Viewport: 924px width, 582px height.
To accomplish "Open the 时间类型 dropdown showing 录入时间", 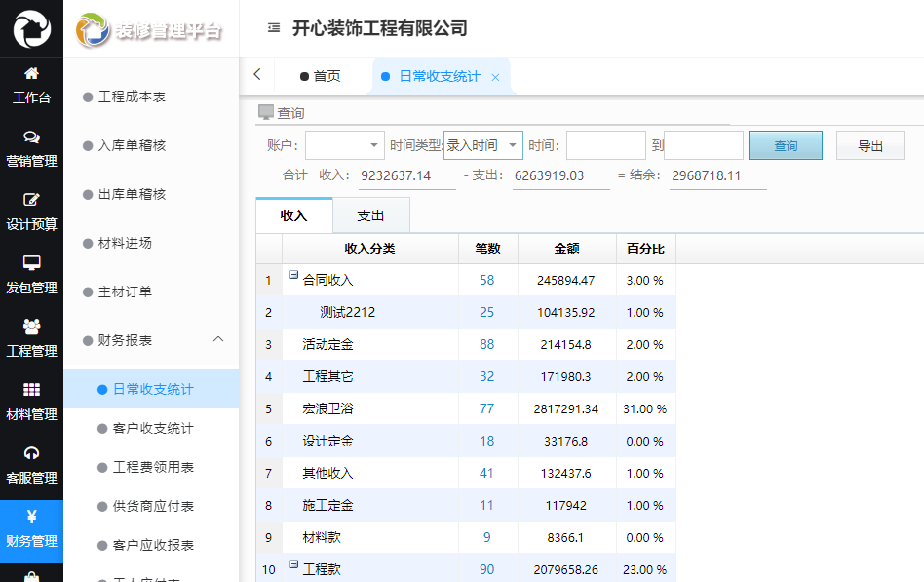I will (482, 144).
